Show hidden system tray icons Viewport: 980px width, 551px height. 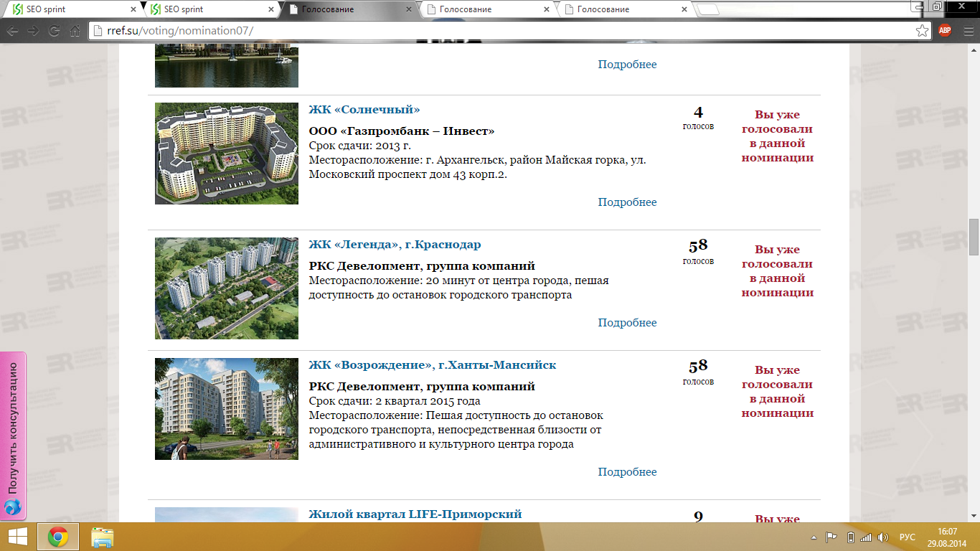(x=814, y=537)
